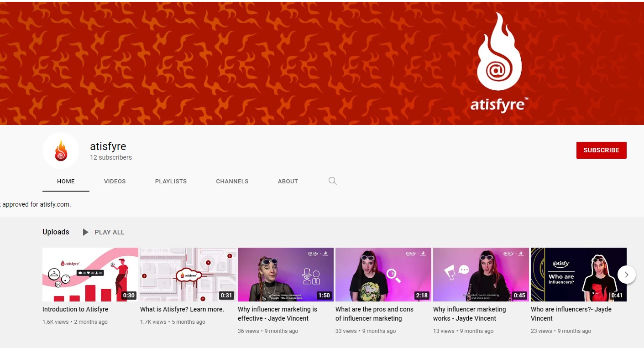Open the Uploads section heading
This screenshot has height=348, width=644.
[x=56, y=232]
